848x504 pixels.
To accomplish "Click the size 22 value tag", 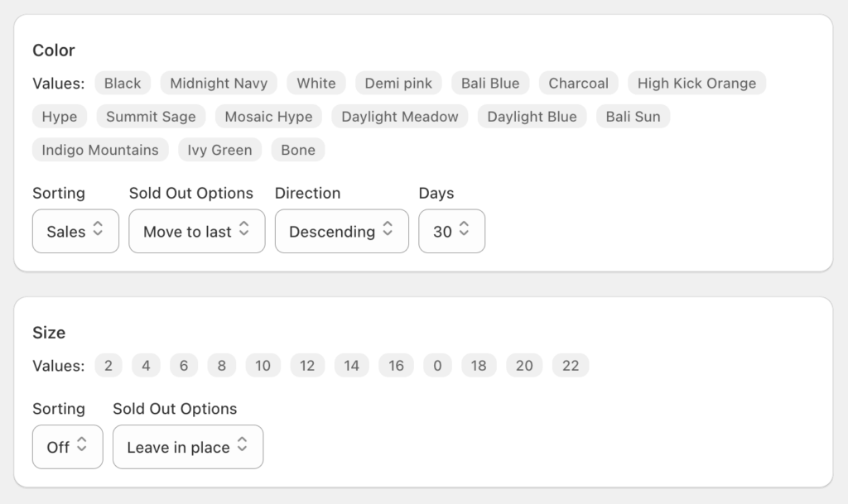I will coord(571,366).
